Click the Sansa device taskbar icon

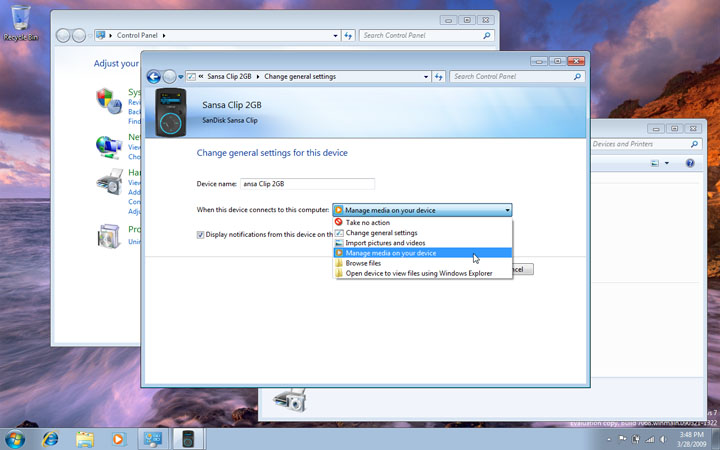[187, 438]
